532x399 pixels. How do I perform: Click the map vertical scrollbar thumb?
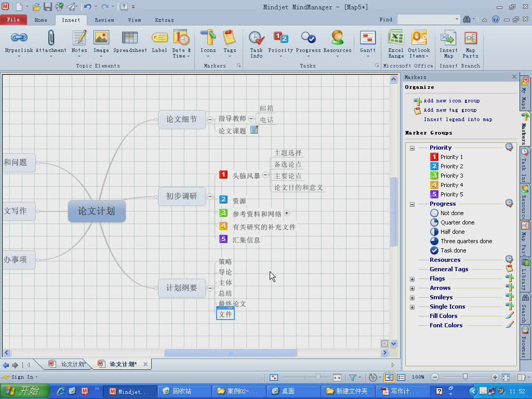click(x=393, y=211)
